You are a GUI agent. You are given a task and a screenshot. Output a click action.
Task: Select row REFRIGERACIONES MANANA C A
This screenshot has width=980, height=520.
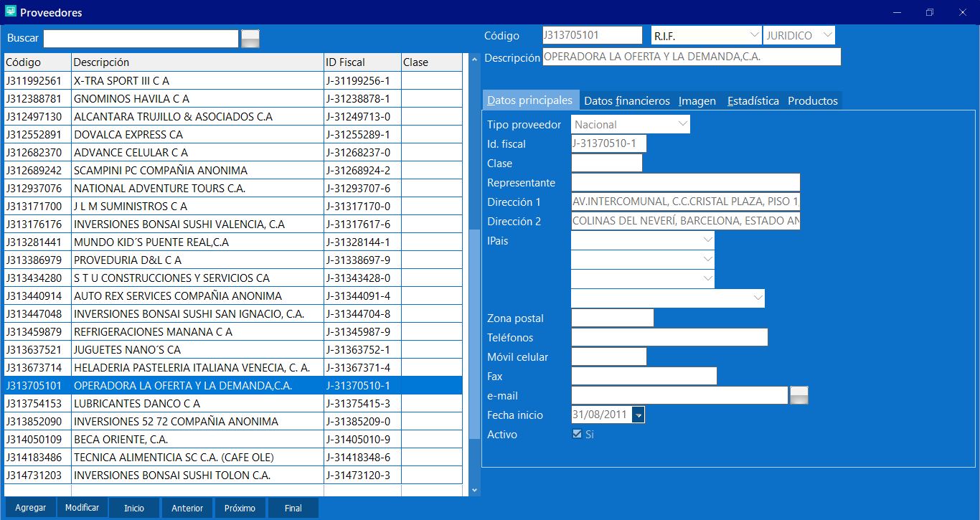tap(233, 331)
